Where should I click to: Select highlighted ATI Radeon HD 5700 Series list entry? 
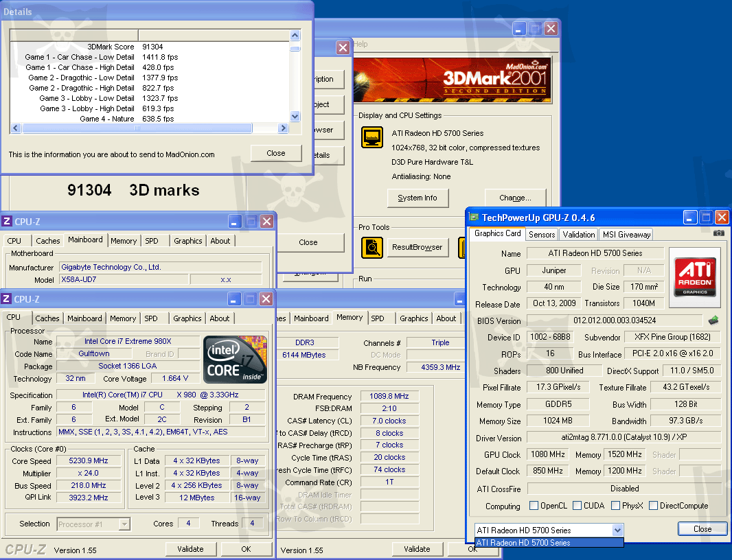(x=549, y=543)
